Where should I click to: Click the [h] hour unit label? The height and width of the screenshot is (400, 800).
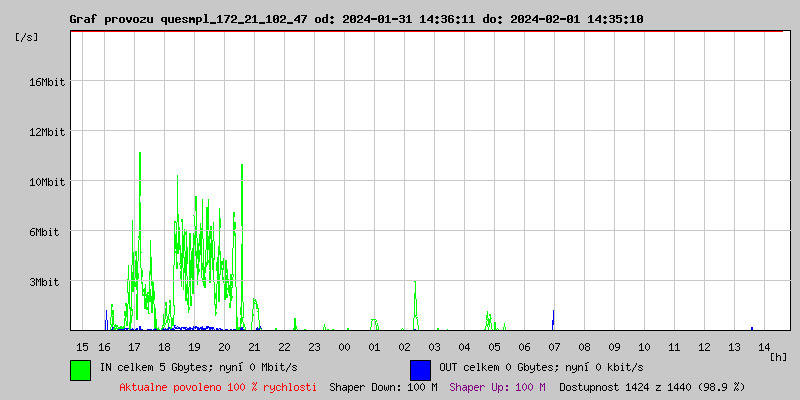[779, 356]
